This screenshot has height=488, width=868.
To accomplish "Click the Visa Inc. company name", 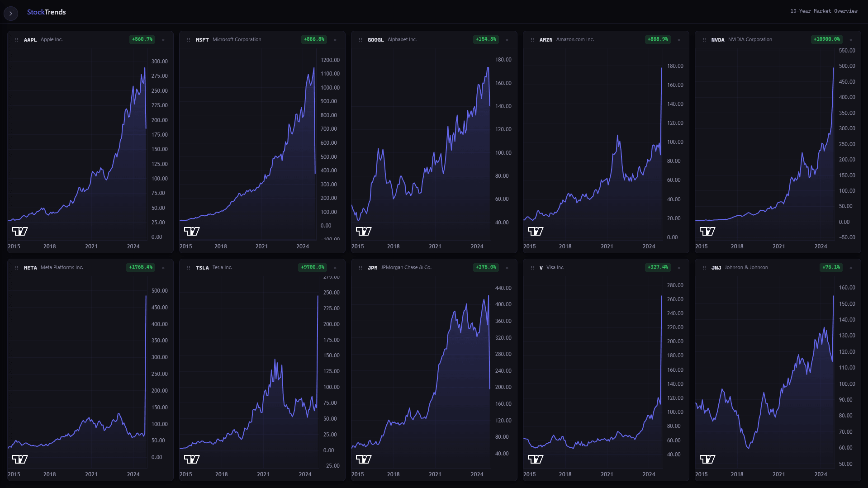I will (555, 267).
